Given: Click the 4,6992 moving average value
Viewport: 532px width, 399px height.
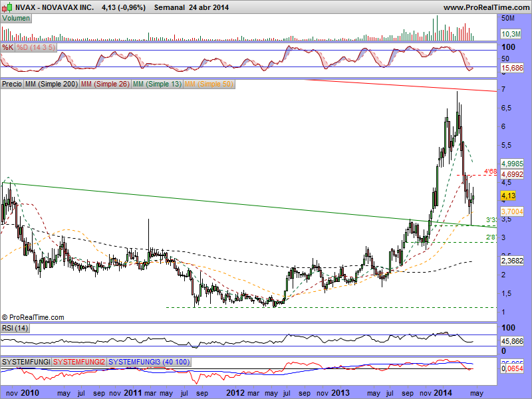Looking at the screenshot, I should pyautogui.click(x=512, y=174).
